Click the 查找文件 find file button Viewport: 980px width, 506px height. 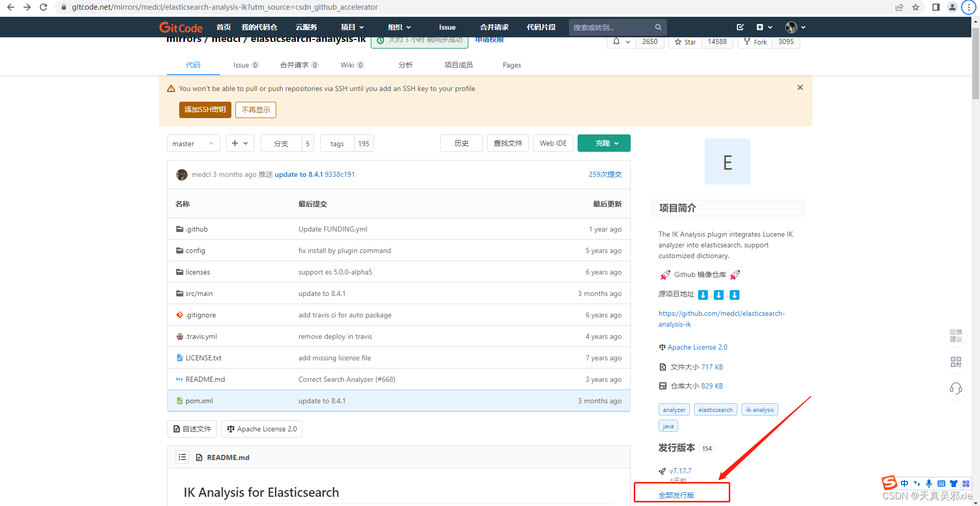(508, 143)
